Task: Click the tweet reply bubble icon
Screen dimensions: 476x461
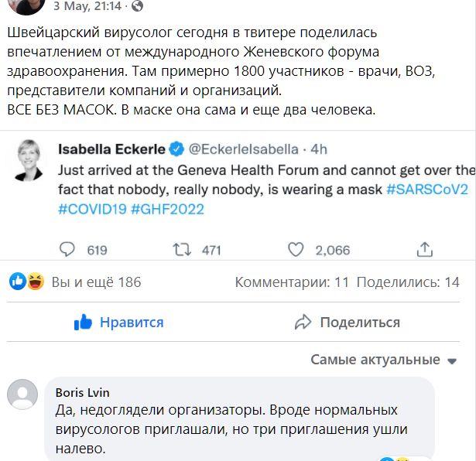Action: pos(68,249)
